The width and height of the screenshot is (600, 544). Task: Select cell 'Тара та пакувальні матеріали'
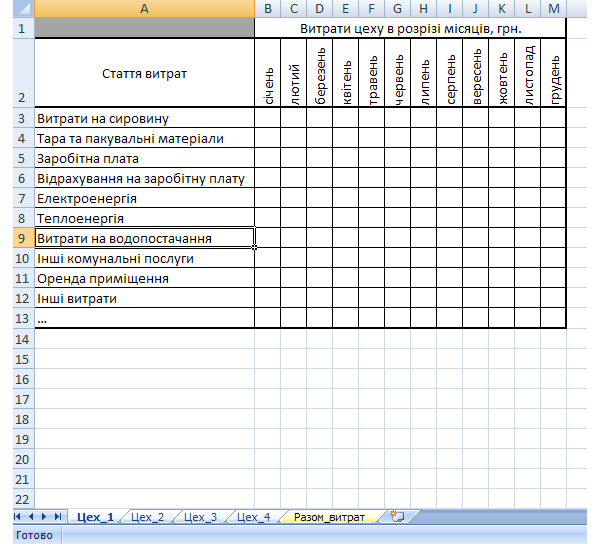[x=144, y=138]
